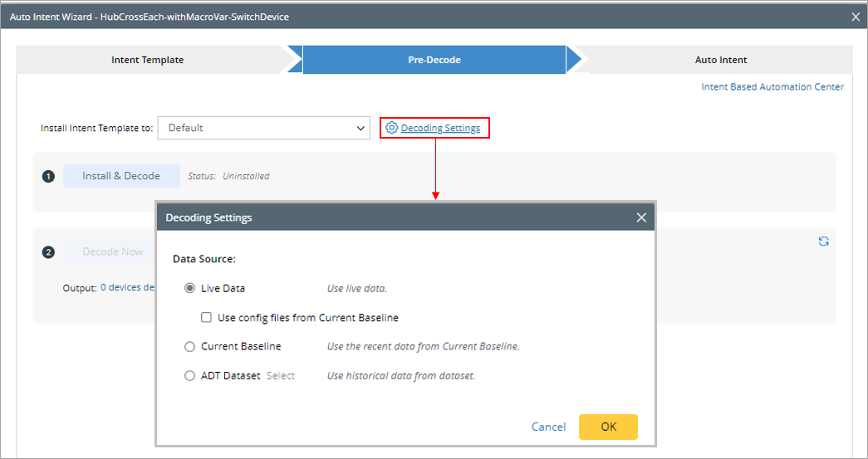Select the ADT Dataset radio option
The height and width of the screenshot is (459, 868).
(x=190, y=376)
